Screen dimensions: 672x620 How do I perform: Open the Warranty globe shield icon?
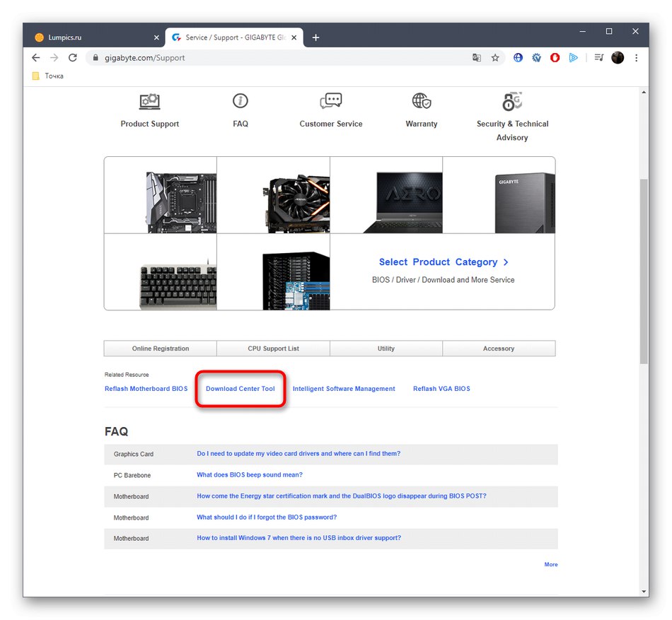point(422,101)
